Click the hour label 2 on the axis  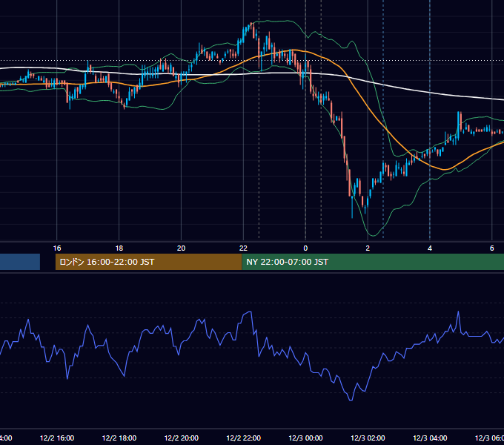pos(368,248)
